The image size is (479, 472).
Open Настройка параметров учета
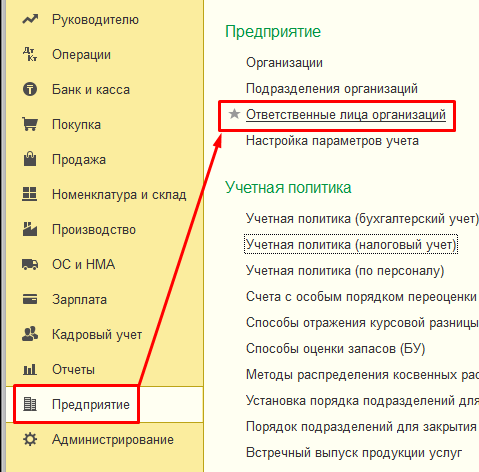(x=332, y=141)
